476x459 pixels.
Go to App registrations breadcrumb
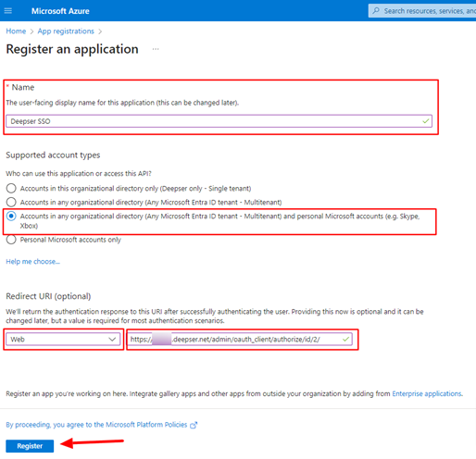[x=66, y=31]
